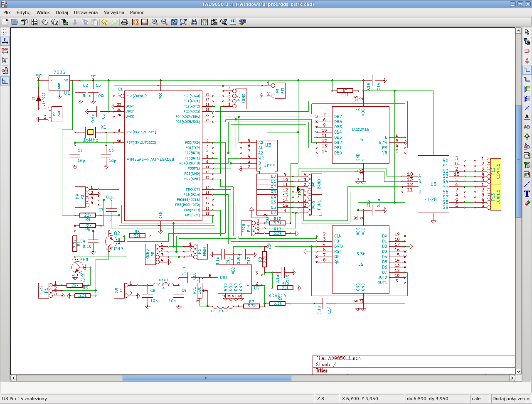
Task: Open the Plik menu
Action: point(7,12)
